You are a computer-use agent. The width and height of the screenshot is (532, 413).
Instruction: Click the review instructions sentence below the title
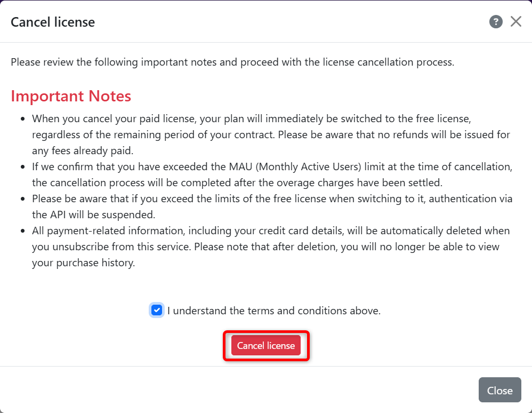(232, 62)
